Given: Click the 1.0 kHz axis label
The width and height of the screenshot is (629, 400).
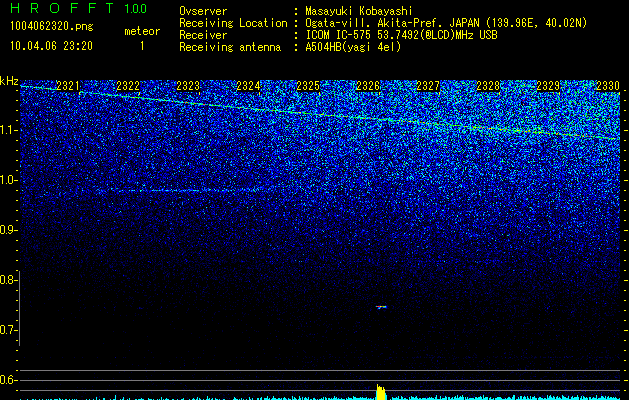Looking at the screenshot, I should pyautogui.click(x=9, y=180).
